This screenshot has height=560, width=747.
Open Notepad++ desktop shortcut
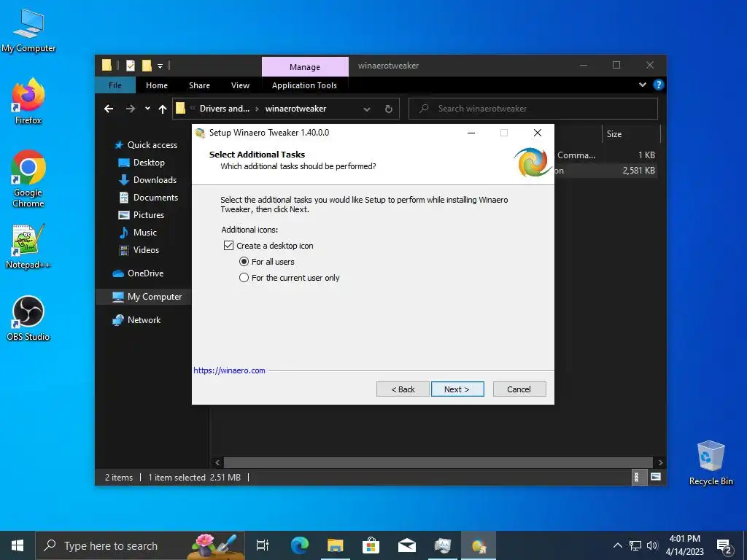pyautogui.click(x=28, y=246)
